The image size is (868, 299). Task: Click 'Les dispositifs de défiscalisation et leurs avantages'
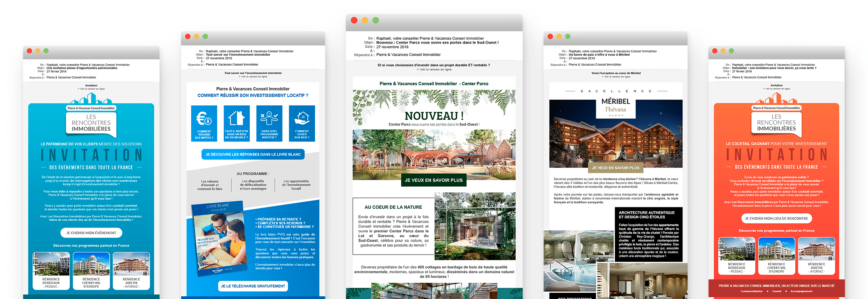(x=253, y=185)
